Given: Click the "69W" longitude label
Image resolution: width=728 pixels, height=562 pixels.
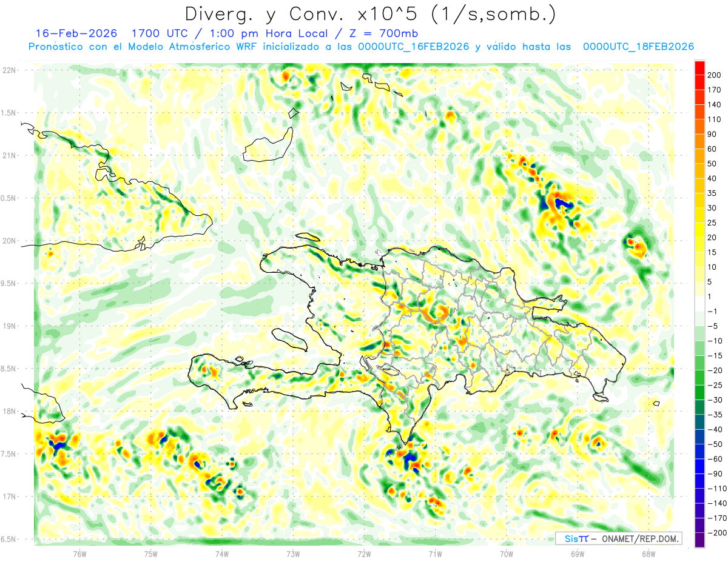Looking at the screenshot, I should (x=577, y=554).
